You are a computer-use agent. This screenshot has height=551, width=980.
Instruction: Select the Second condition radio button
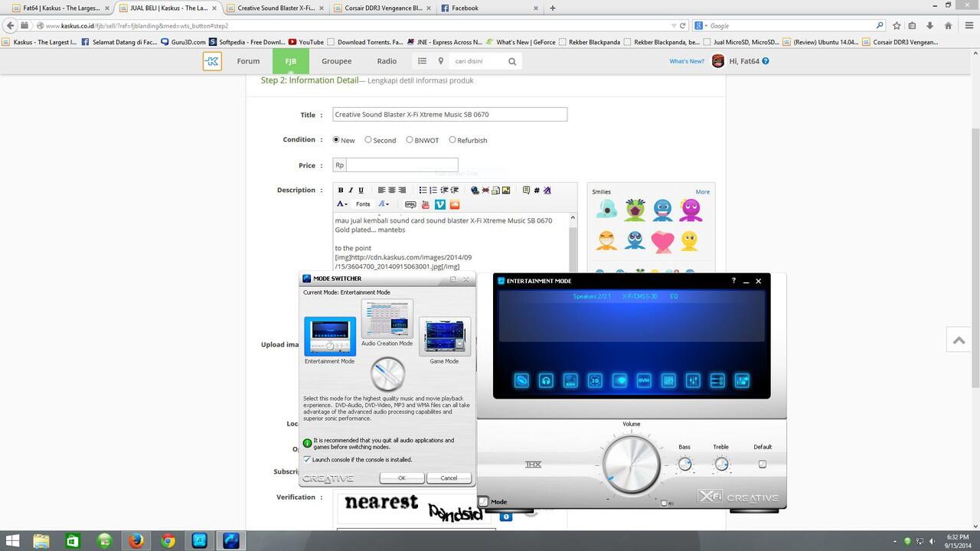point(368,140)
